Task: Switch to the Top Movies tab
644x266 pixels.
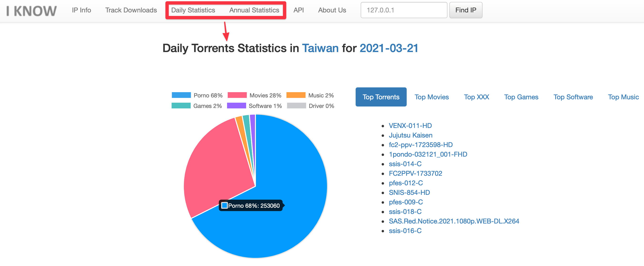Action: (x=431, y=97)
